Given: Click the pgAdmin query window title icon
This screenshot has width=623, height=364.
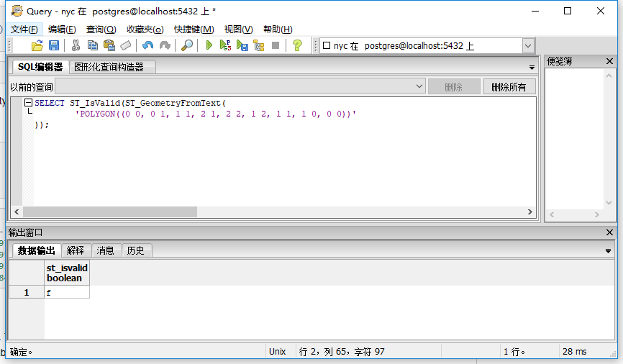Looking at the screenshot, I should click(x=17, y=11).
